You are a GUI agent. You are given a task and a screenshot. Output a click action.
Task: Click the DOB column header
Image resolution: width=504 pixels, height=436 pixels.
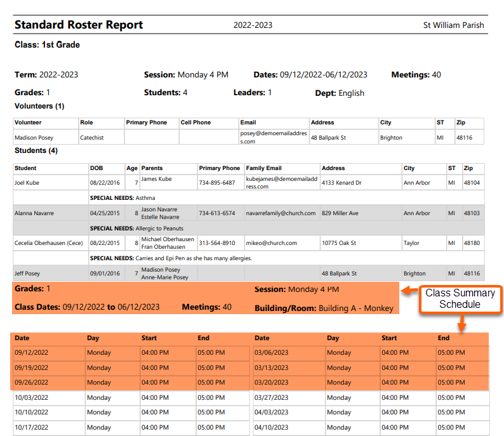96,168
